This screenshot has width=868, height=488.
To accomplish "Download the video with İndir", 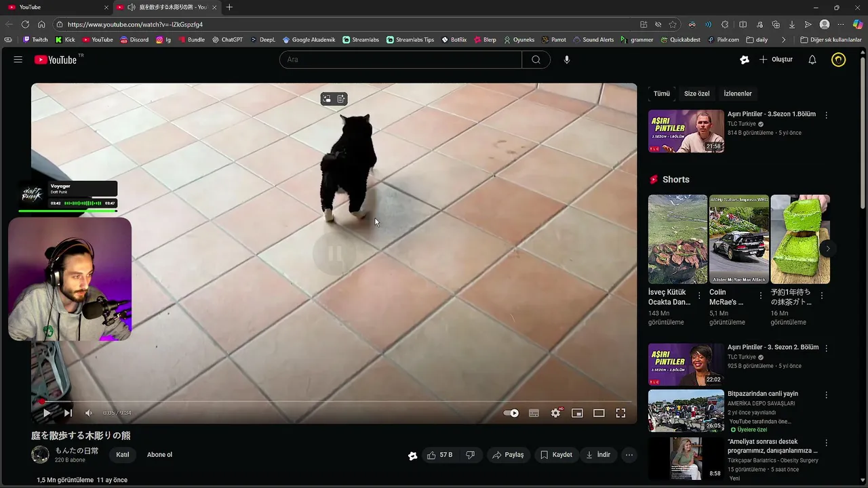I will 598,455.
